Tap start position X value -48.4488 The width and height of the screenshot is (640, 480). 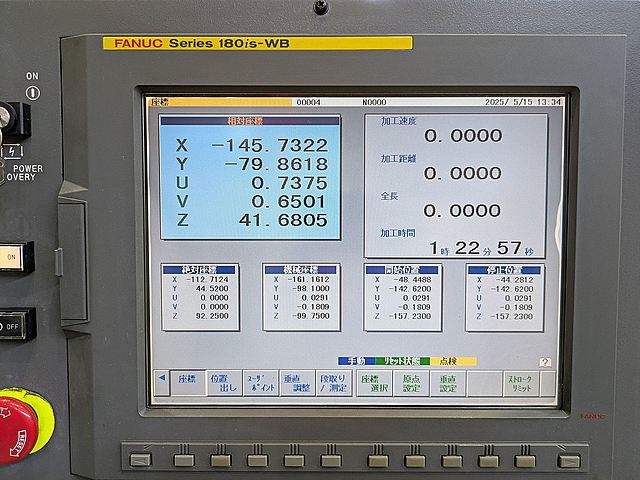412,280
